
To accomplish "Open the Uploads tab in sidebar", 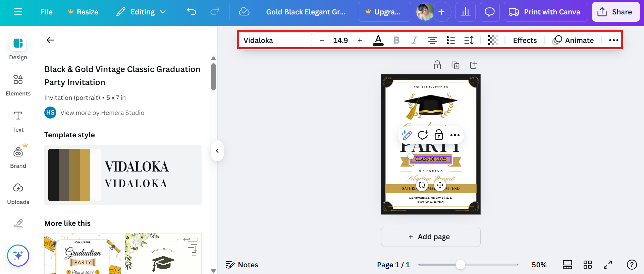I will [18, 194].
